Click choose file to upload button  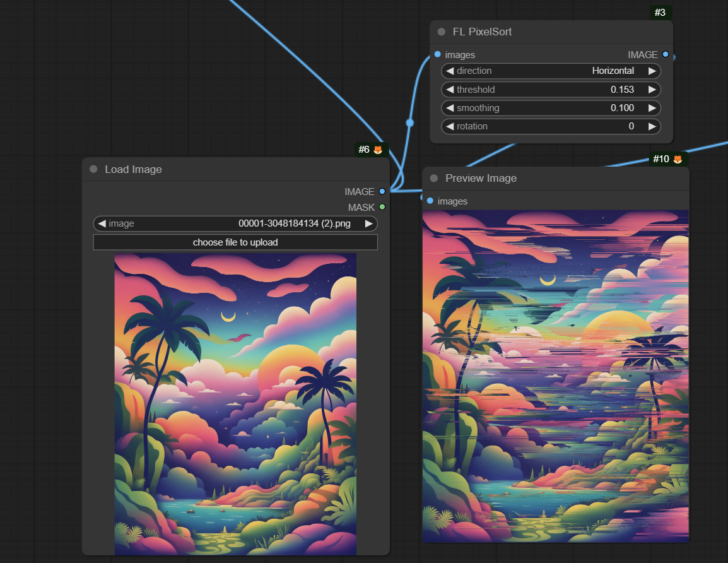point(235,242)
